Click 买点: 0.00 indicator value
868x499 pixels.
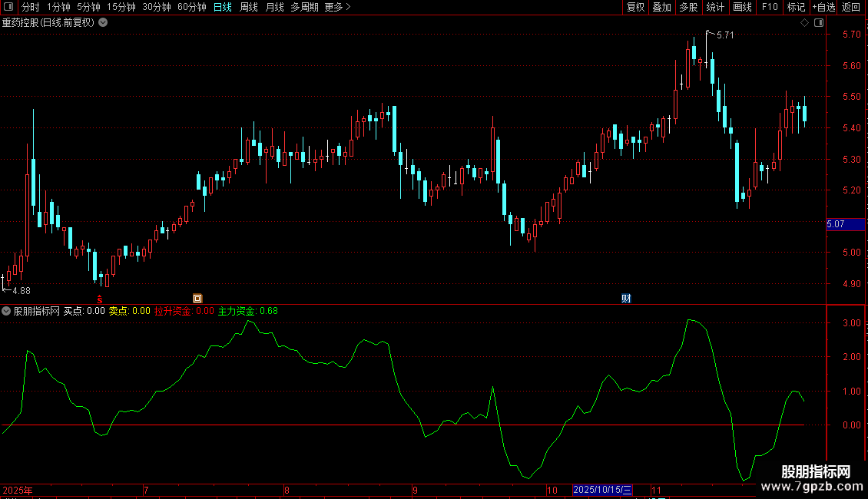click(x=84, y=311)
